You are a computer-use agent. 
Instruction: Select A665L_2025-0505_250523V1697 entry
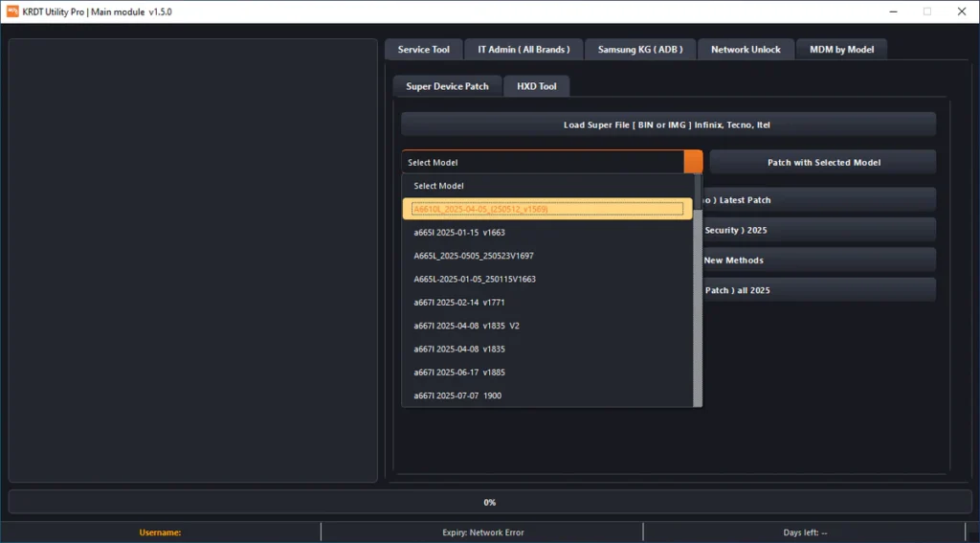[474, 256]
